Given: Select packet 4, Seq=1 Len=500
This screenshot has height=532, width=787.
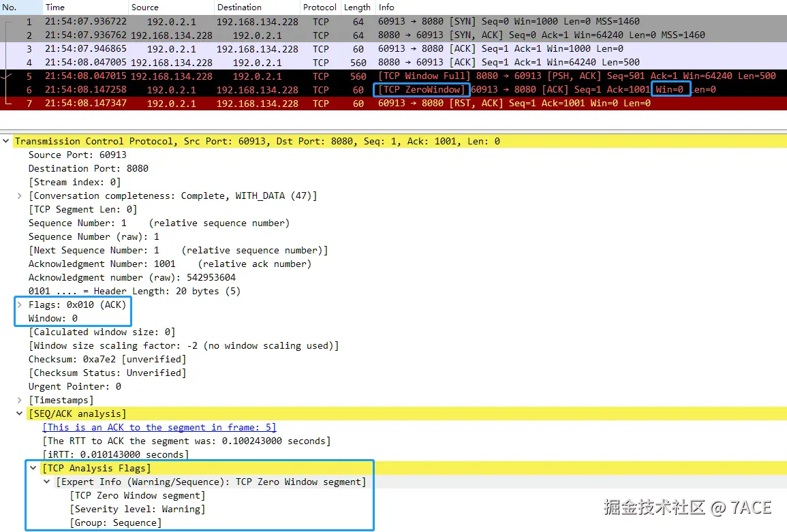Looking at the screenshot, I should (x=394, y=62).
